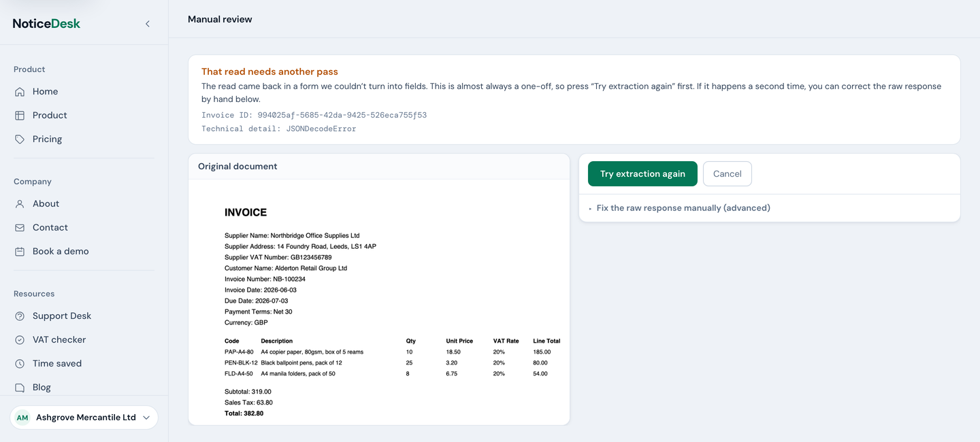Click Try extraction again button
Screen dimensions: 980x442
pos(642,173)
